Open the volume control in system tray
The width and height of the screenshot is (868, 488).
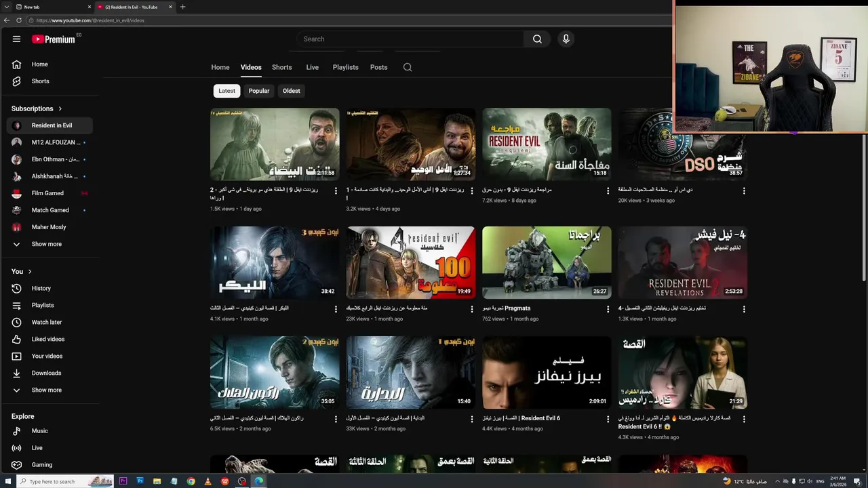tap(809, 481)
